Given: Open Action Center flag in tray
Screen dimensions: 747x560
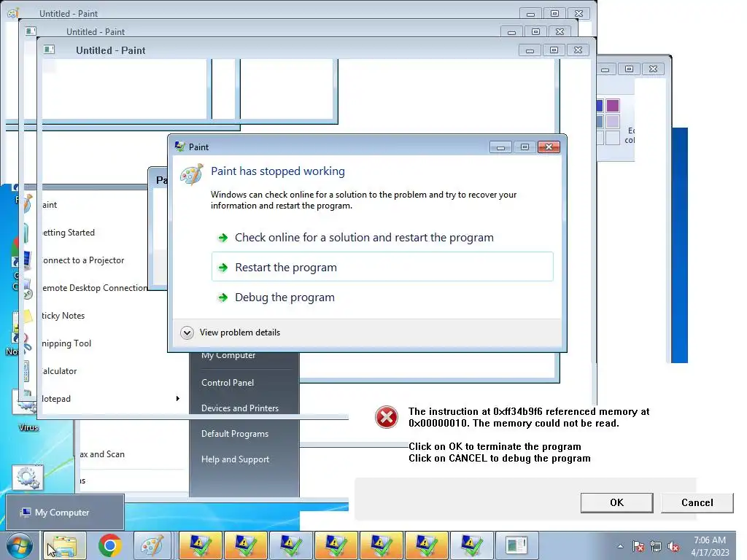Looking at the screenshot, I should (638, 546).
